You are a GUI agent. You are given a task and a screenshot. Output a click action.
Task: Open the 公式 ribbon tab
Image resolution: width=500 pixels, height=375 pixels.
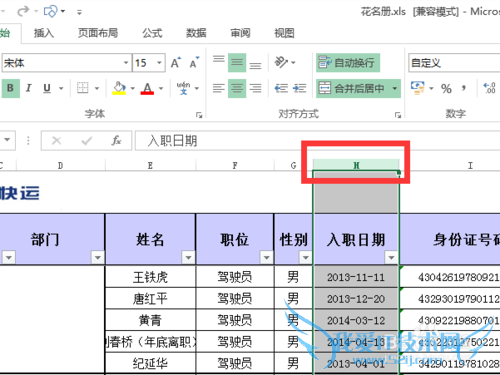[152, 33]
